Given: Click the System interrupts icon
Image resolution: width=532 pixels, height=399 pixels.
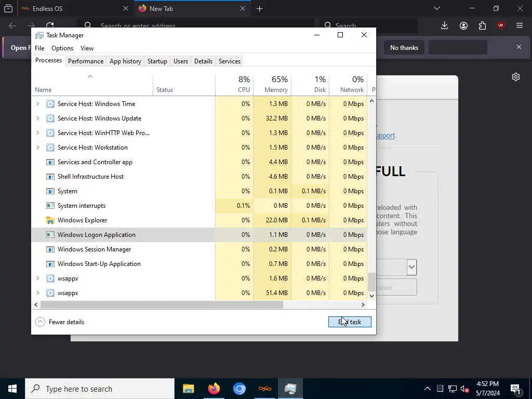Looking at the screenshot, I should [50, 206].
